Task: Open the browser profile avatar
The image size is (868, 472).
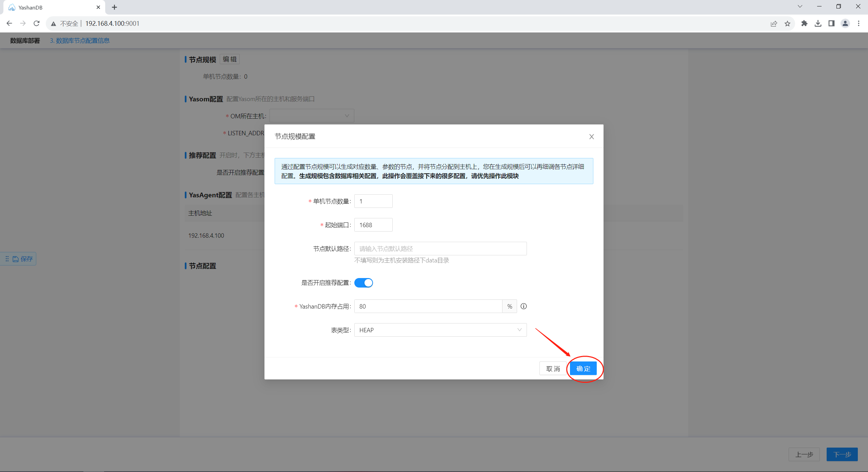Action: [845, 23]
